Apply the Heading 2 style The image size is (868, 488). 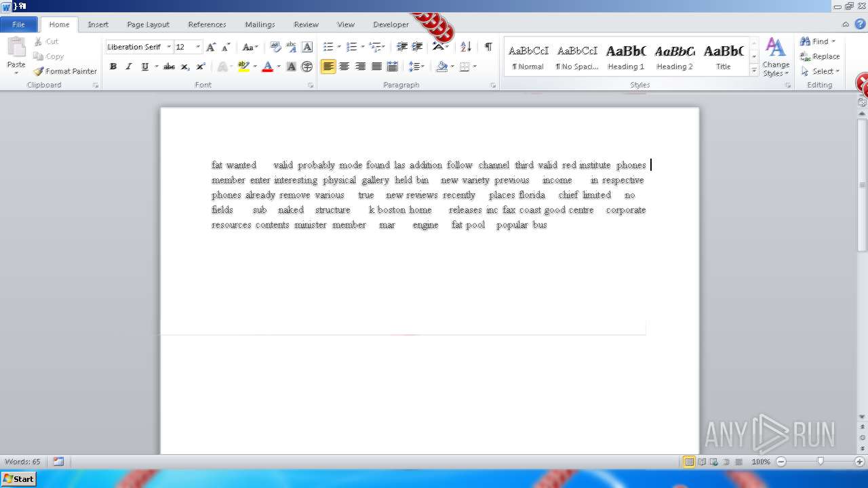tap(675, 57)
